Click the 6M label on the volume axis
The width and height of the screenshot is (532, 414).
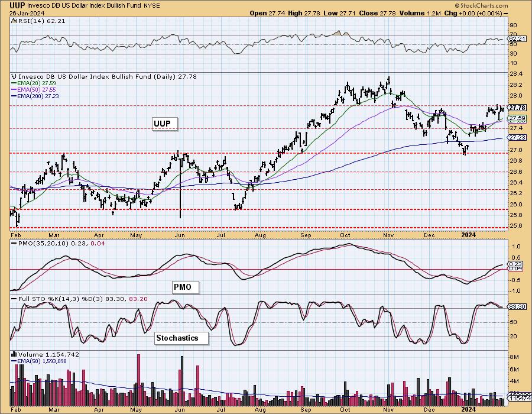click(514, 370)
